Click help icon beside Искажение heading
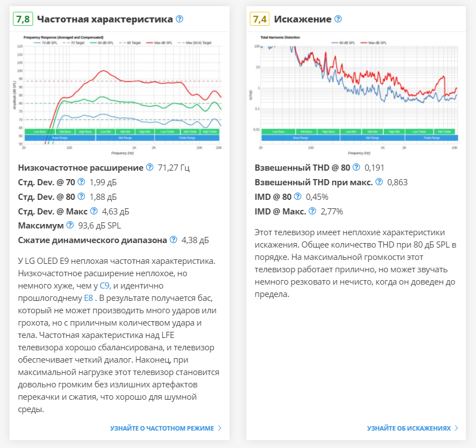The image size is (476, 448). (x=338, y=19)
